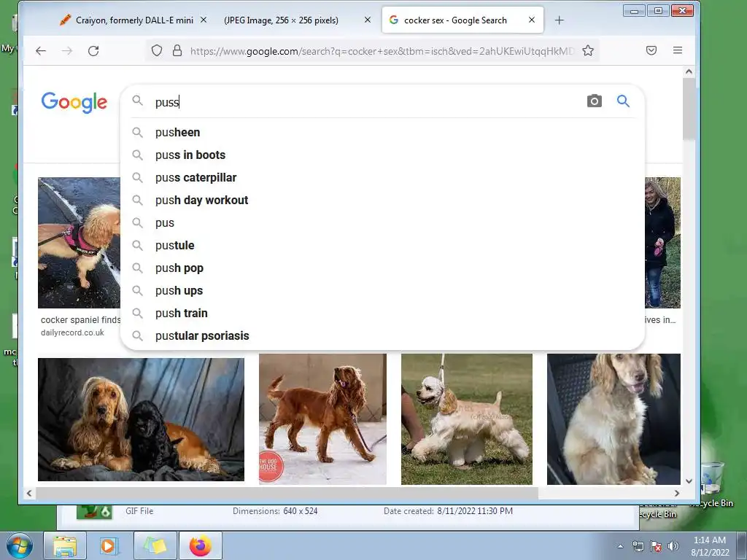This screenshot has height=560, width=747.
Task: Open the taskbar clock showing 1:14 AM
Action: point(710,546)
